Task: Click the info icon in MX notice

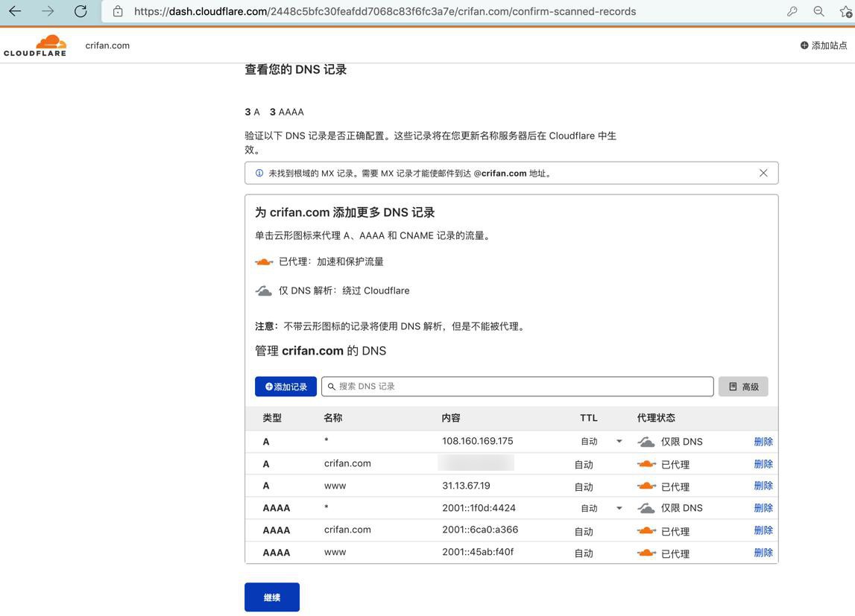Action: point(259,174)
